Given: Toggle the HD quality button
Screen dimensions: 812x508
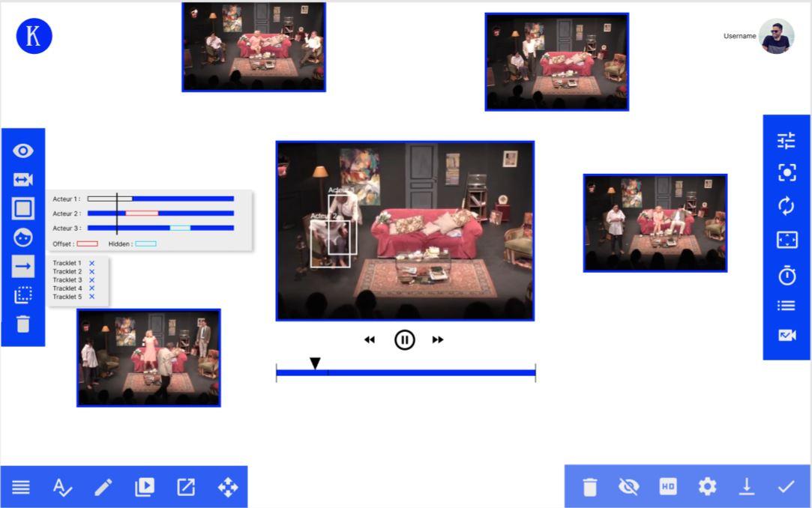Looking at the screenshot, I should 668,487.
